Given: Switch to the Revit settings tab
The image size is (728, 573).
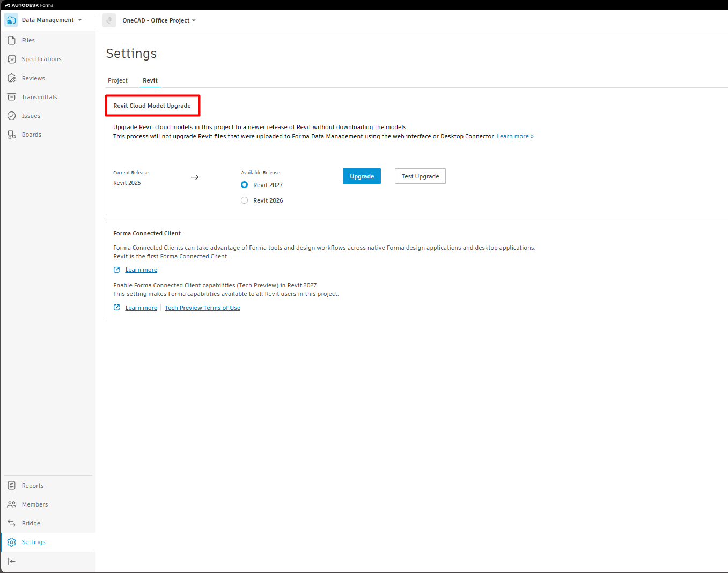Looking at the screenshot, I should (x=150, y=80).
